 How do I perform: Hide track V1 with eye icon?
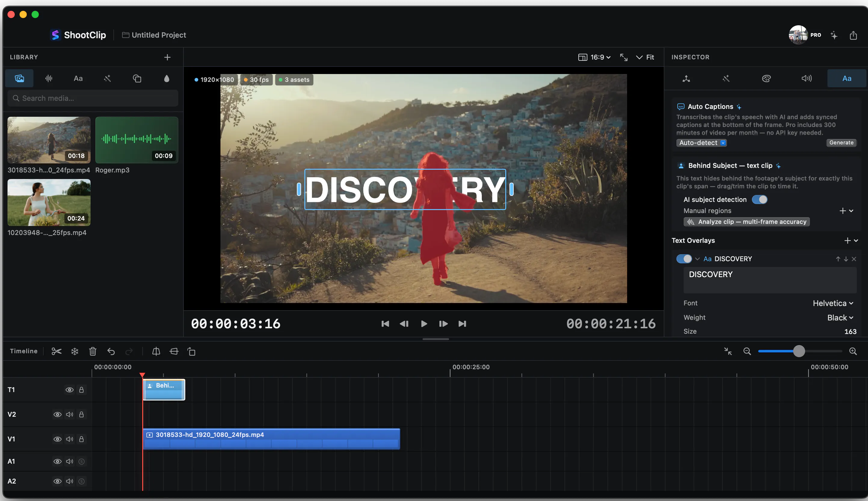(57, 439)
